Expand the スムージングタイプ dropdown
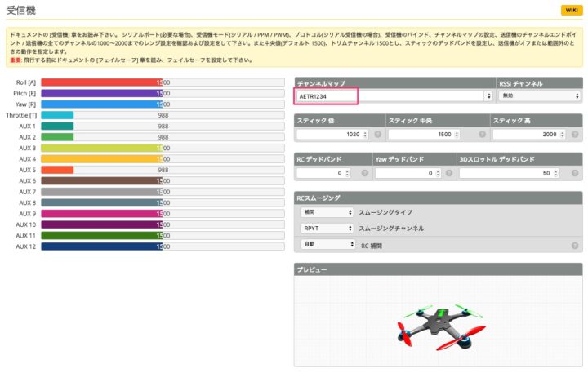Viewport: 588px width, 373px height. point(327,212)
